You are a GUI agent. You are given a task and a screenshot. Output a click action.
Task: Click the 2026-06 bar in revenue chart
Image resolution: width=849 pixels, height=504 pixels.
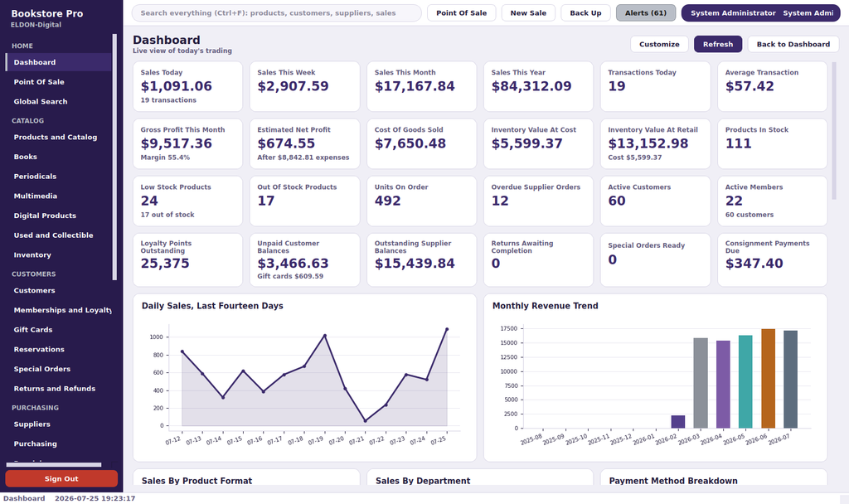tap(768, 378)
